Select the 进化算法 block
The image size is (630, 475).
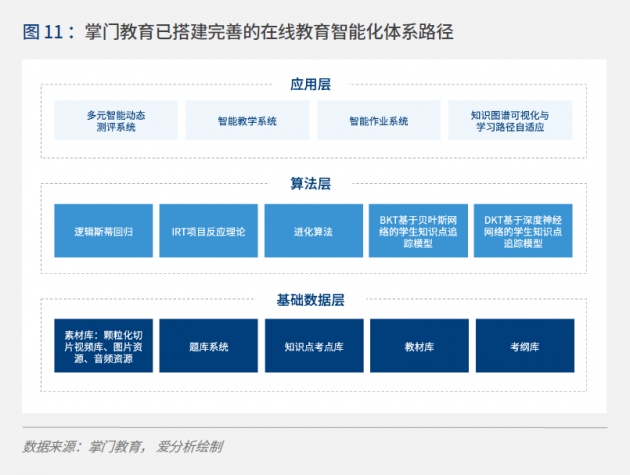click(x=313, y=231)
